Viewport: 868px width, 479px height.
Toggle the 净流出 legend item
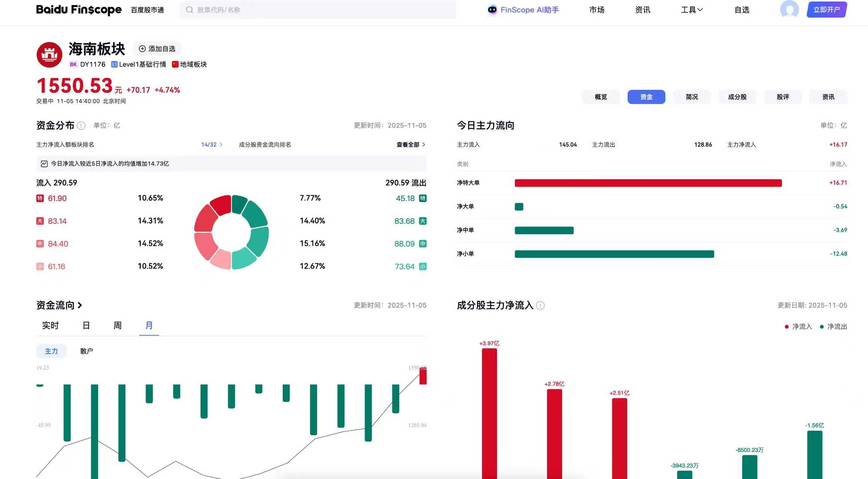click(x=833, y=327)
